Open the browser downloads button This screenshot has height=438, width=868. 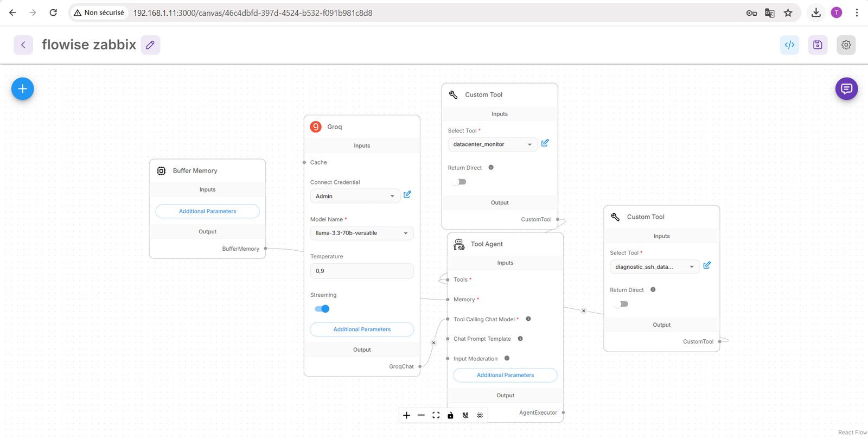[816, 13]
